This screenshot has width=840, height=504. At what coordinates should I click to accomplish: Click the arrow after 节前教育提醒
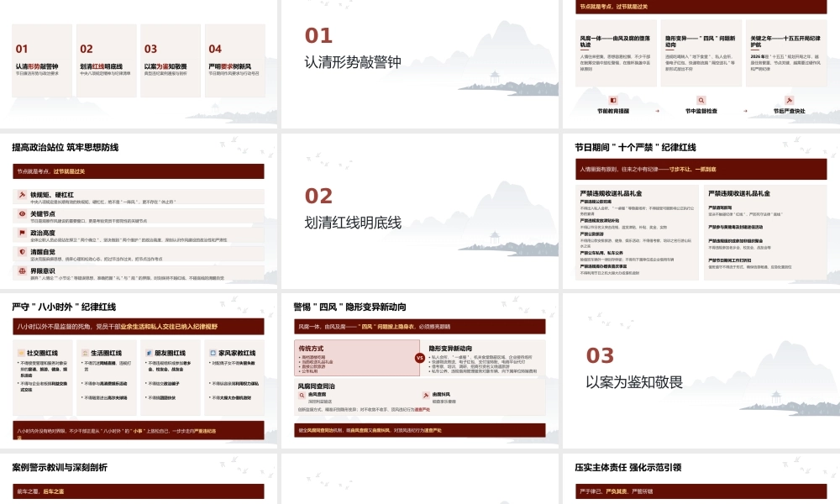(658, 112)
